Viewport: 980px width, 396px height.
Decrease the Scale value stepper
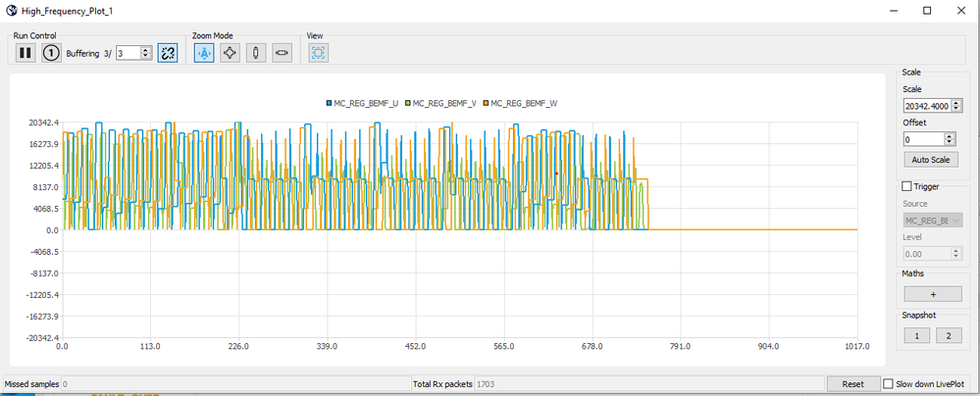point(954,109)
